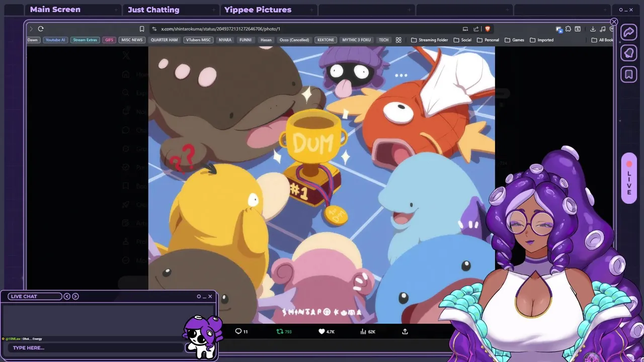
Task: Click the Dawn bookmark chip
Action: coord(33,40)
